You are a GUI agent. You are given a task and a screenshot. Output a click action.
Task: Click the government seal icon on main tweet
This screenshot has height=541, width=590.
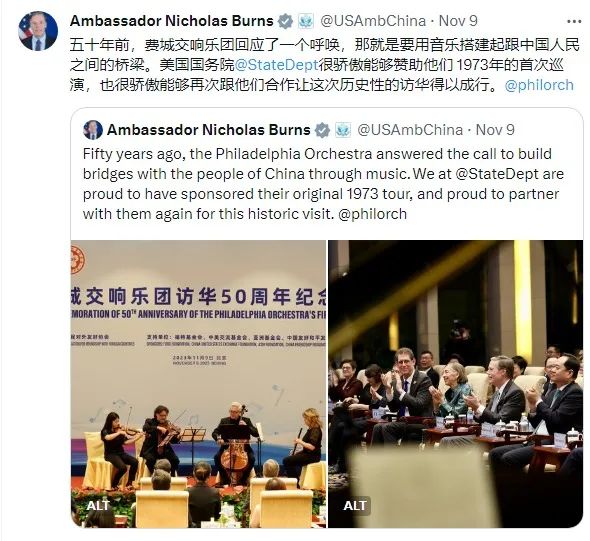click(x=306, y=21)
